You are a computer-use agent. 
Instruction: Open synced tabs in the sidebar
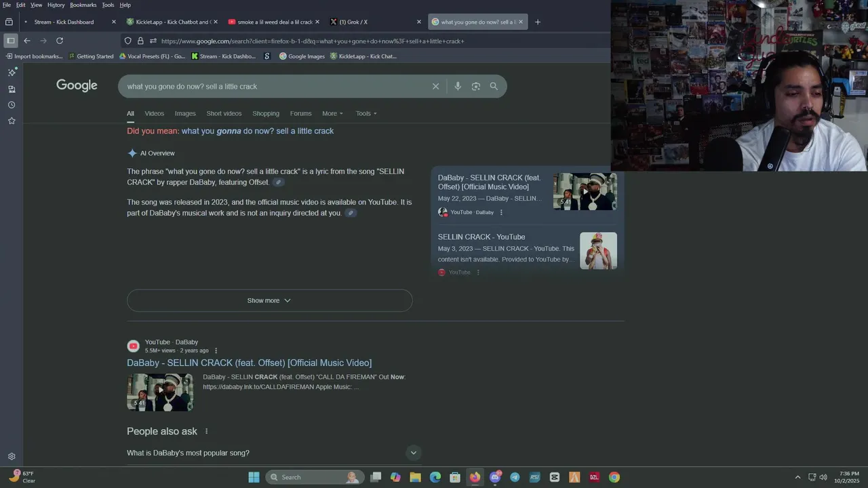pos(12,89)
